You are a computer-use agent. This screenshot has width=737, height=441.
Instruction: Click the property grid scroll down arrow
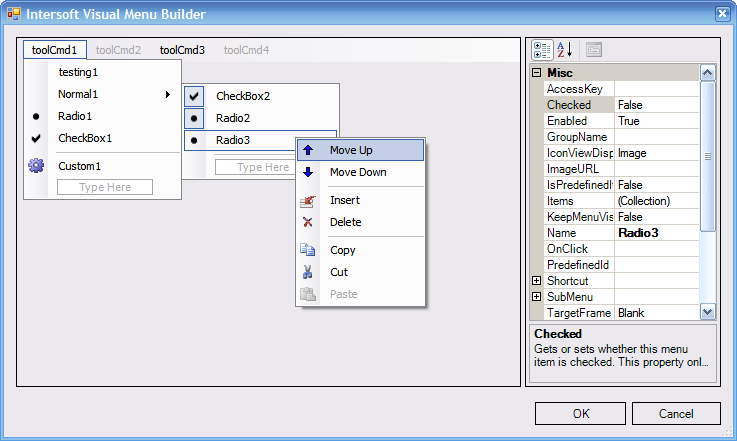[x=708, y=311]
